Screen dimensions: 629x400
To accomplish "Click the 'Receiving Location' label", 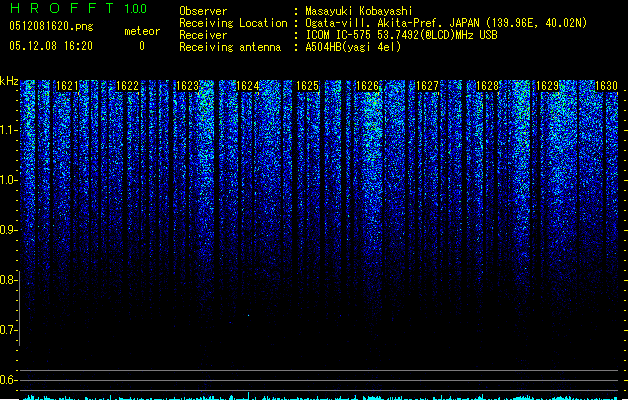I will point(233,23).
